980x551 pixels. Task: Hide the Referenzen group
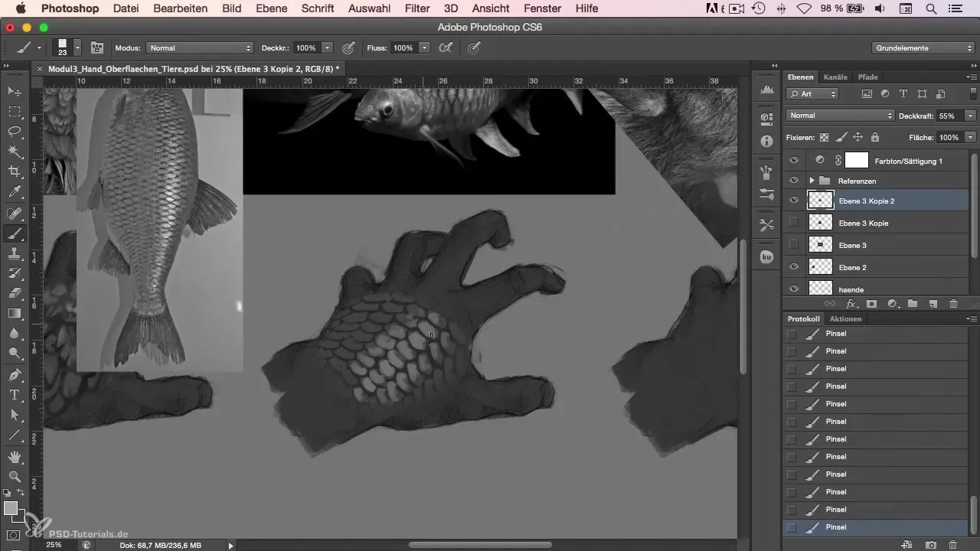pos(794,181)
